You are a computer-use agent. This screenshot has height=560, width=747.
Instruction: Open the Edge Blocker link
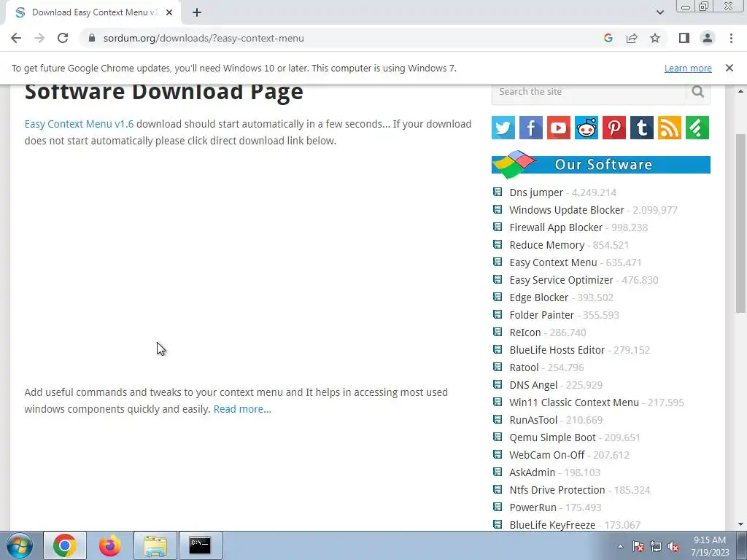pyautogui.click(x=539, y=297)
